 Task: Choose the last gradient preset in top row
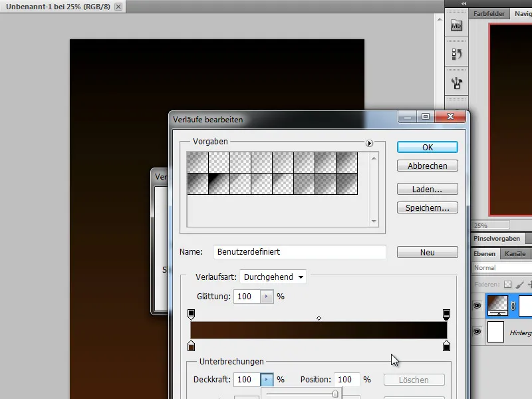[x=346, y=162]
